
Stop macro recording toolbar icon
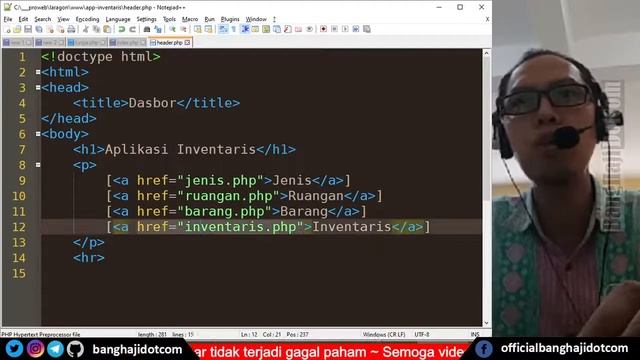(334, 29)
